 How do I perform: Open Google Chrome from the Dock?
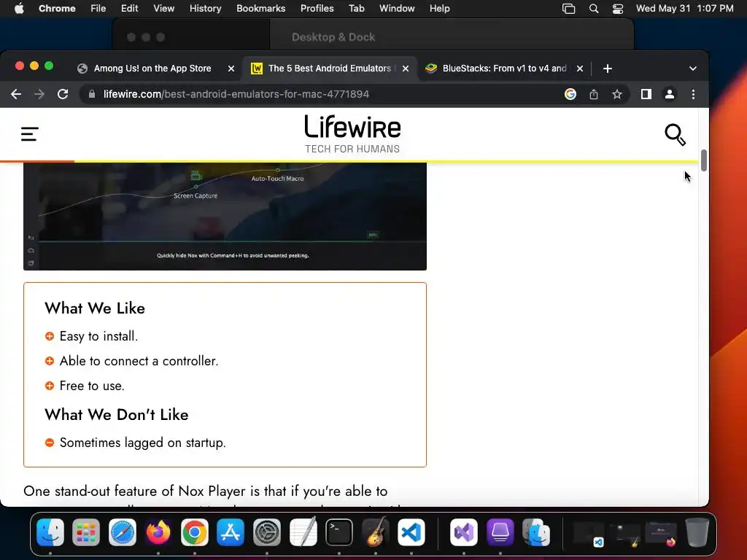click(x=194, y=532)
